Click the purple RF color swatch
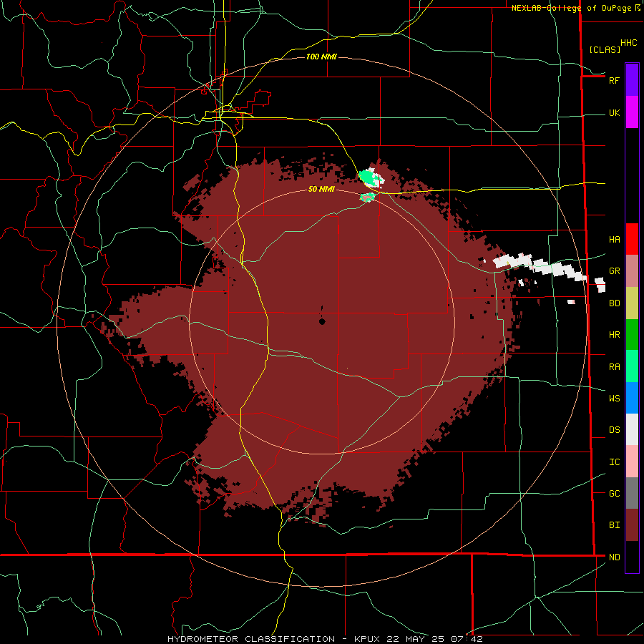Viewport: 644px width, 644px height. pos(632,80)
